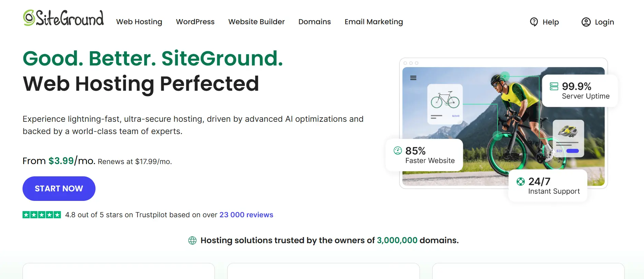Click the helmet product card thumbnail
Image resolution: width=644 pixels, height=279 pixels.
click(568, 138)
